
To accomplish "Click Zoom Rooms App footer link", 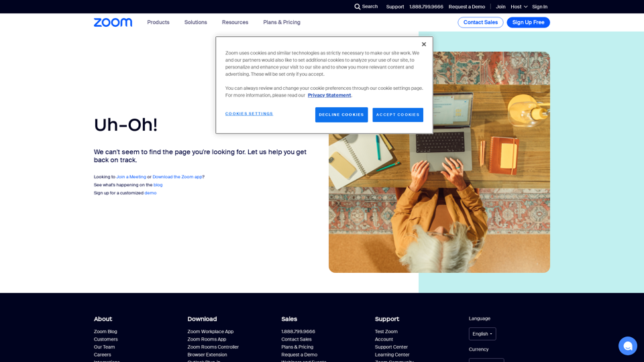I will [207, 339].
